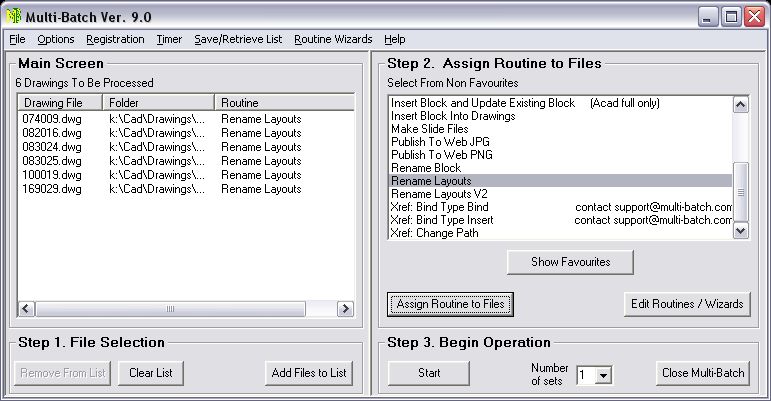Viewport: 771px width, 401px height.
Task: Open the Save/Retrieve List menu
Action: pyautogui.click(x=238, y=39)
